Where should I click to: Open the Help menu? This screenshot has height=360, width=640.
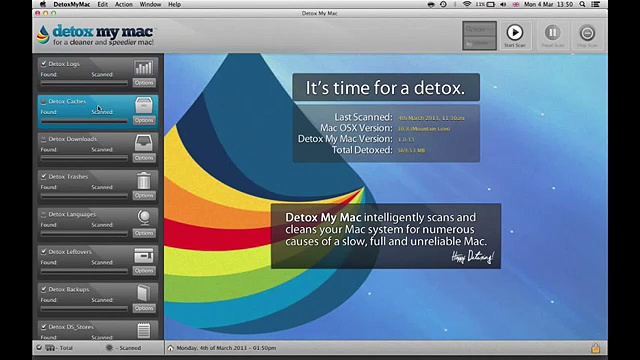point(174,4)
